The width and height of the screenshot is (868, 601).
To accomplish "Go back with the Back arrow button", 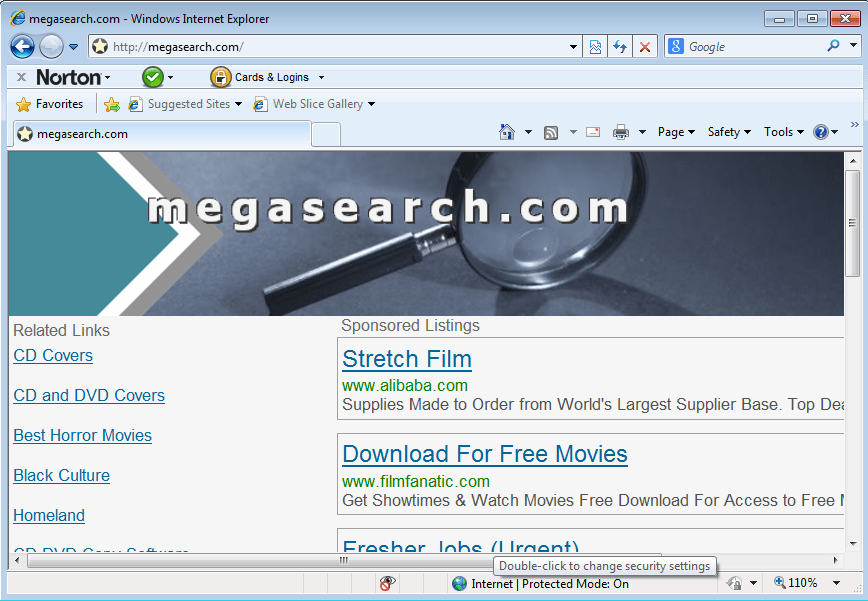I will (22, 46).
